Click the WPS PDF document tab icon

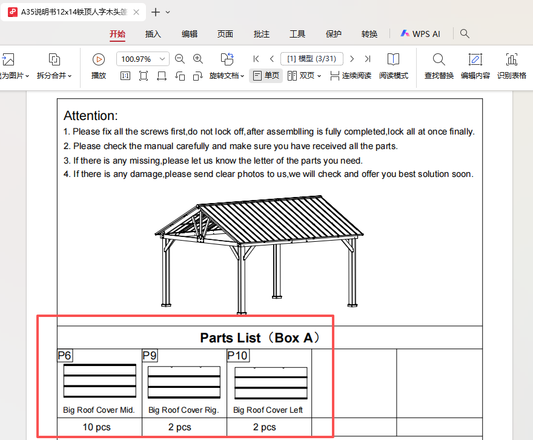(x=13, y=12)
